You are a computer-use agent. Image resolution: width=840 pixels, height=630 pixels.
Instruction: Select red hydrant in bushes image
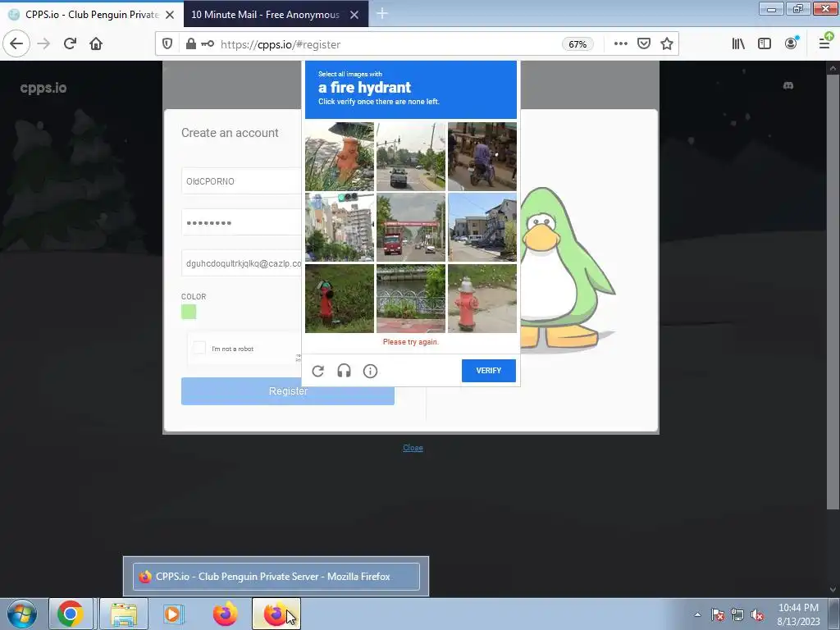340,299
